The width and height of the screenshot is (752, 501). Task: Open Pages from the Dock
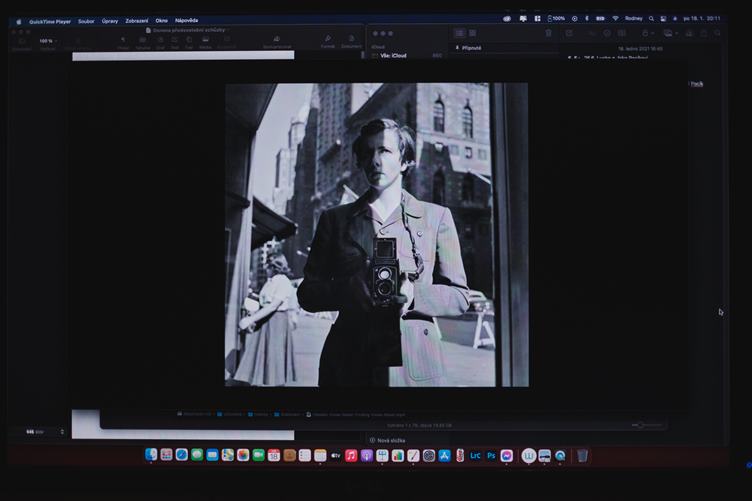(x=413, y=455)
